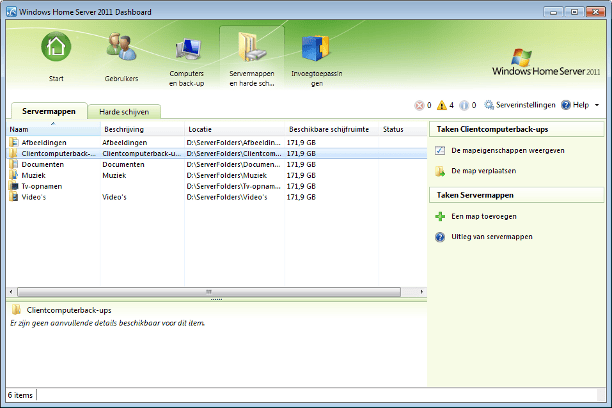Click the map properties checkmark icon
This screenshot has height=408, width=612.
[440, 150]
